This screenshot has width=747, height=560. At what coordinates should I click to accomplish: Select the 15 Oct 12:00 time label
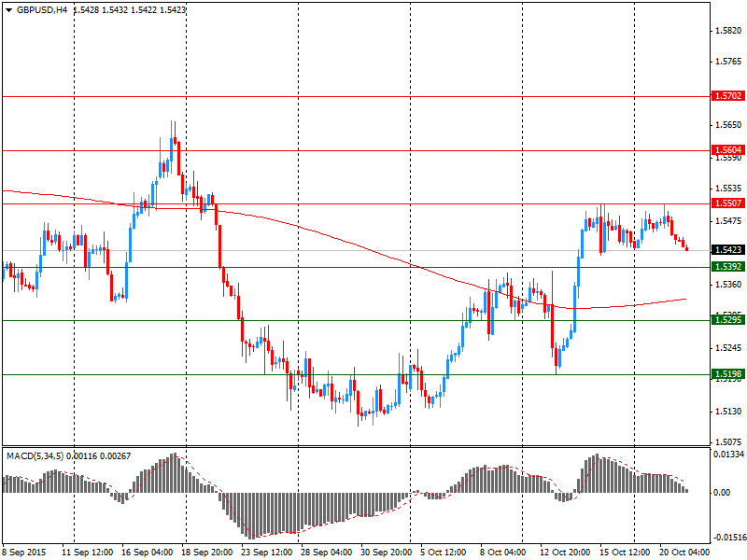(625, 553)
